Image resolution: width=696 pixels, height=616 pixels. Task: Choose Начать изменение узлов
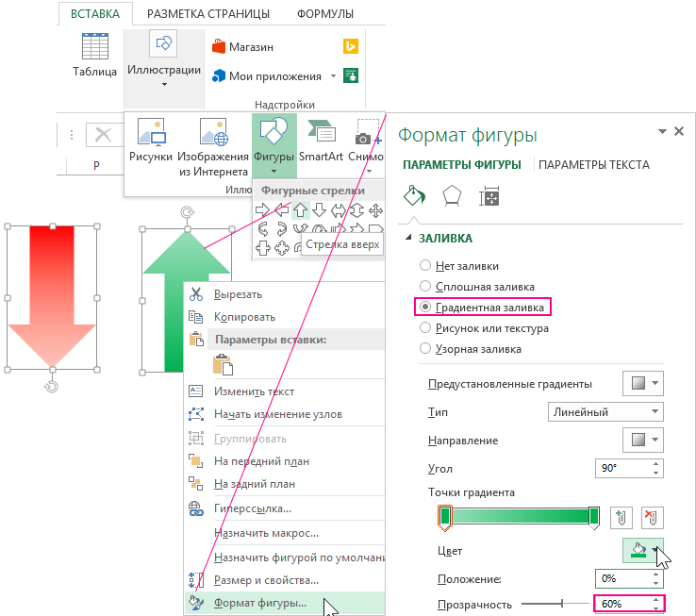284,414
